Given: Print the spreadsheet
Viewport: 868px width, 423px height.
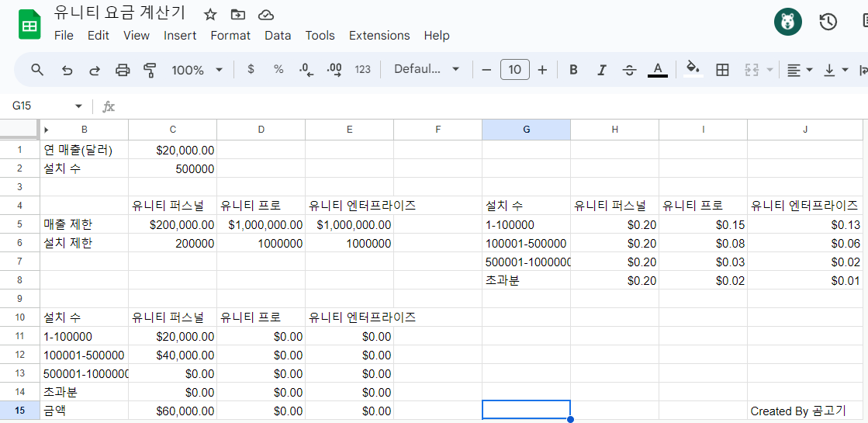Looking at the screenshot, I should (x=123, y=70).
